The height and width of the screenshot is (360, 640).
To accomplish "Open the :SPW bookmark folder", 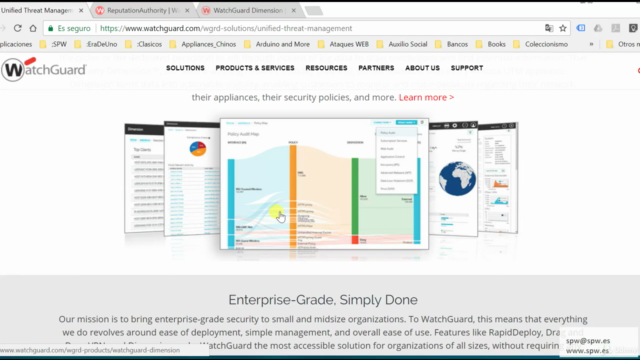I will point(53,44).
